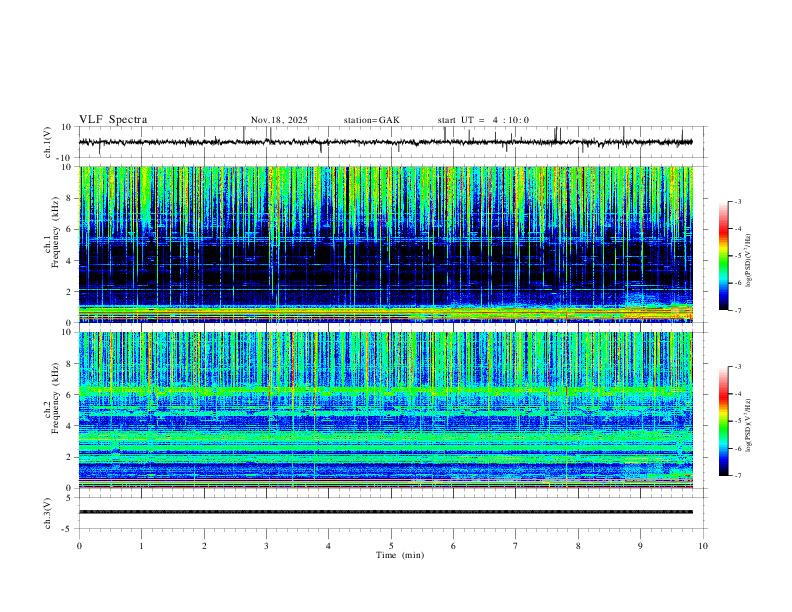Click the "8" kHz tick of ch.2 spectrogram
The width and height of the screenshot is (792, 612).
pos(70,364)
